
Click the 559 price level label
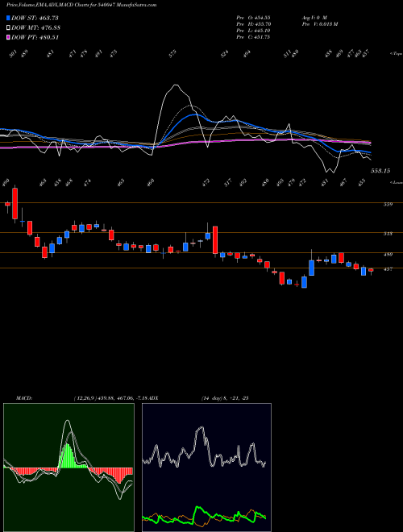[x=388, y=204]
